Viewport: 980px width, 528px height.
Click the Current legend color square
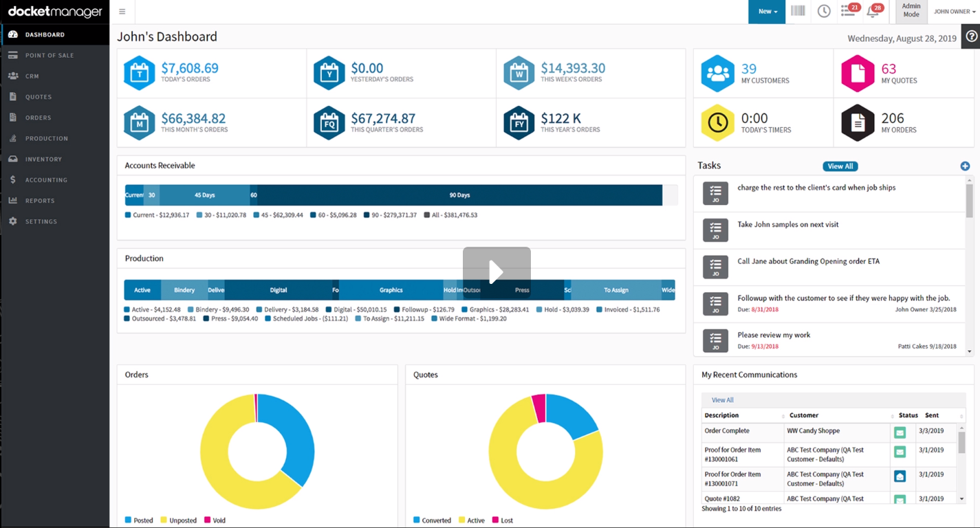[128, 214]
